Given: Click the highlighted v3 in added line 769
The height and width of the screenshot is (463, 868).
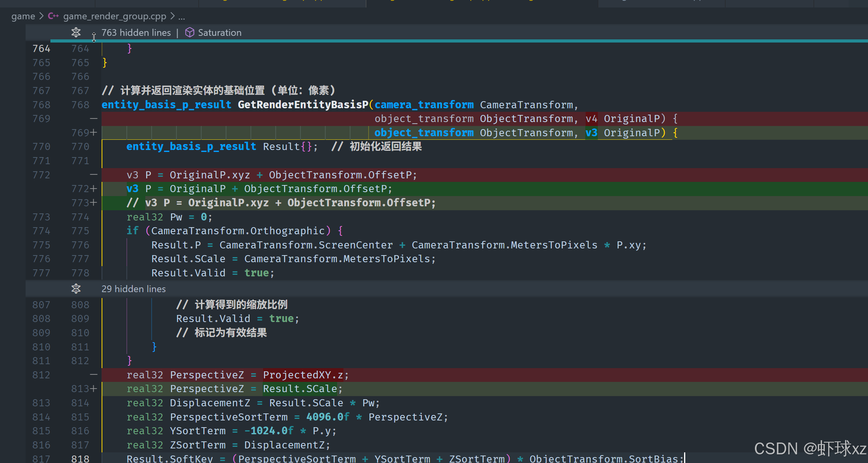Looking at the screenshot, I should tap(591, 133).
